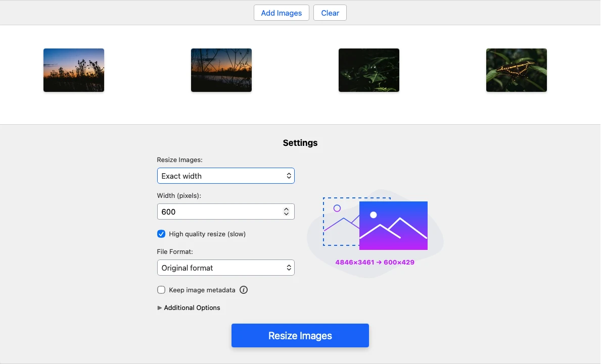Click the width field stepper arrows
602x364 pixels.
pos(286,212)
